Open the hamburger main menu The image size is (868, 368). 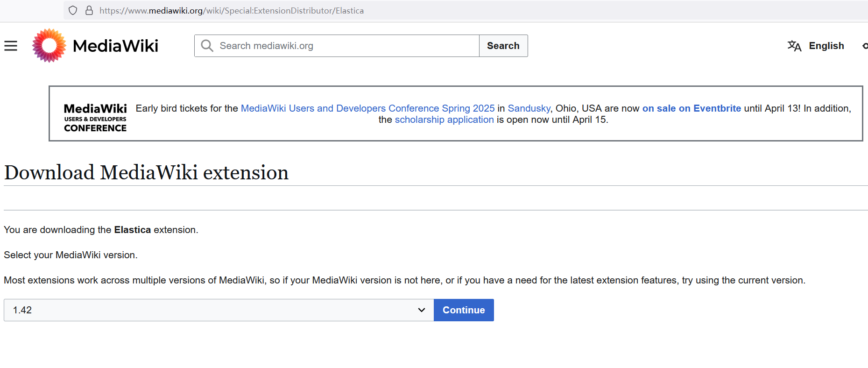pyautogui.click(x=11, y=46)
